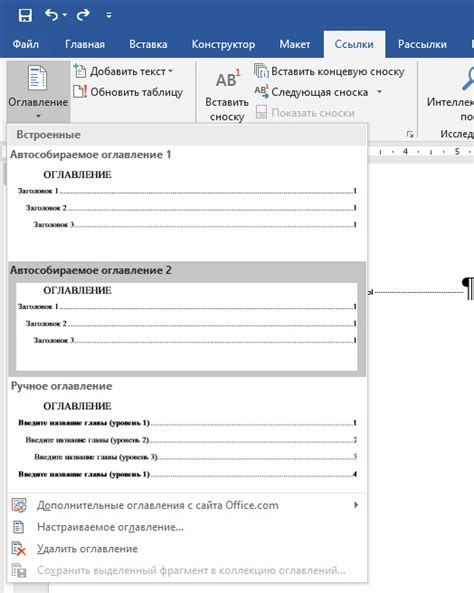Select Автособираемое оглавление 2 preview
This screenshot has height=593, width=474.
[x=187, y=319]
